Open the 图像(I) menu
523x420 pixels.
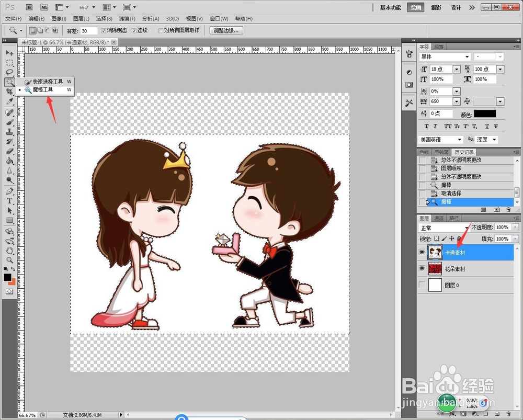coord(59,19)
